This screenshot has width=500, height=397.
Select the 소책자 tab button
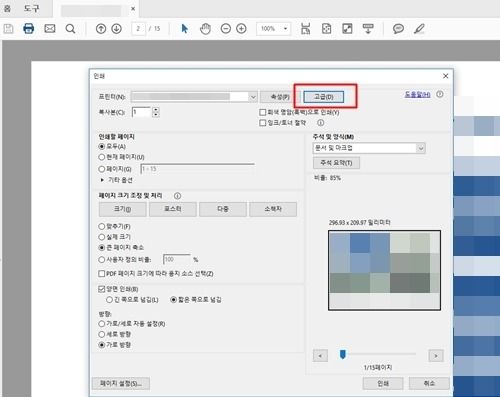(273, 209)
